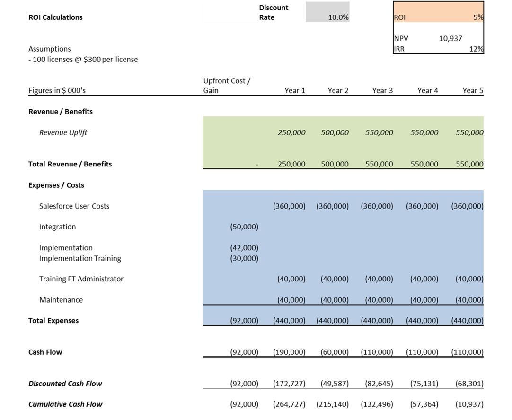
Task: Select the Year 1 column header
Action: pos(294,90)
